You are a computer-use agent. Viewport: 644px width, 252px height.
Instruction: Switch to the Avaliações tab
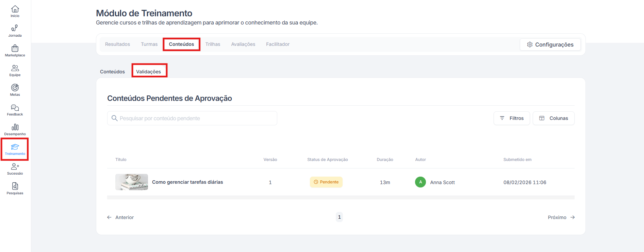(x=243, y=44)
